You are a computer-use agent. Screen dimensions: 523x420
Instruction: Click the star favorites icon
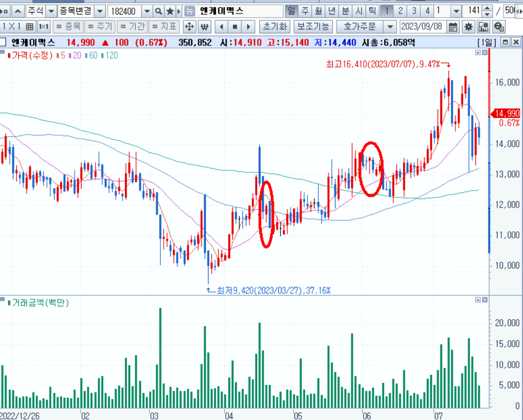(170, 11)
